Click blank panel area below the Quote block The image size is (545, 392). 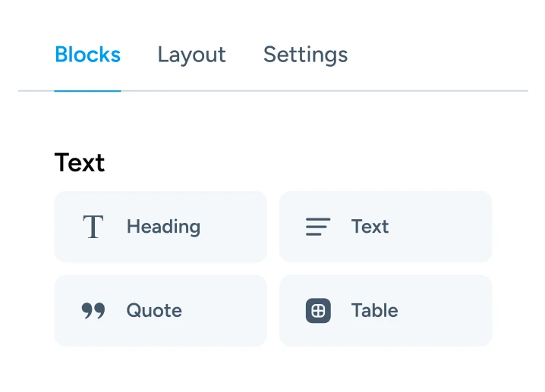tap(161, 369)
